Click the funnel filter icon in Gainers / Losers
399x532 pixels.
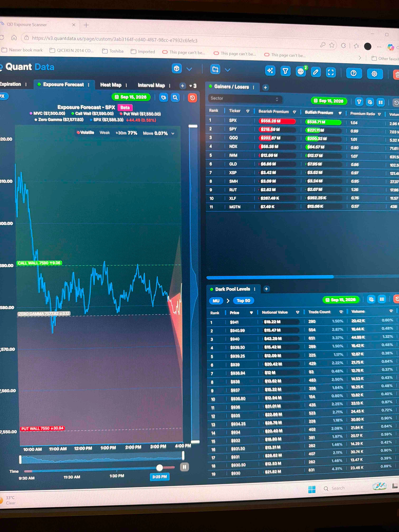[x=359, y=102]
